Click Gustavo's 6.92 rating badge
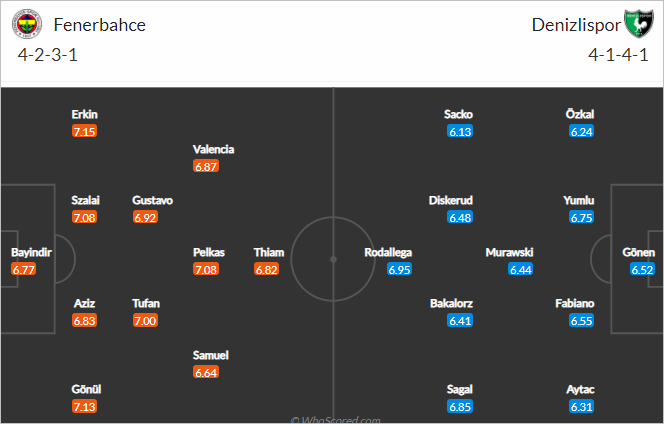Image resolution: width=664 pixels, height=424 pixels. [145, 218]
